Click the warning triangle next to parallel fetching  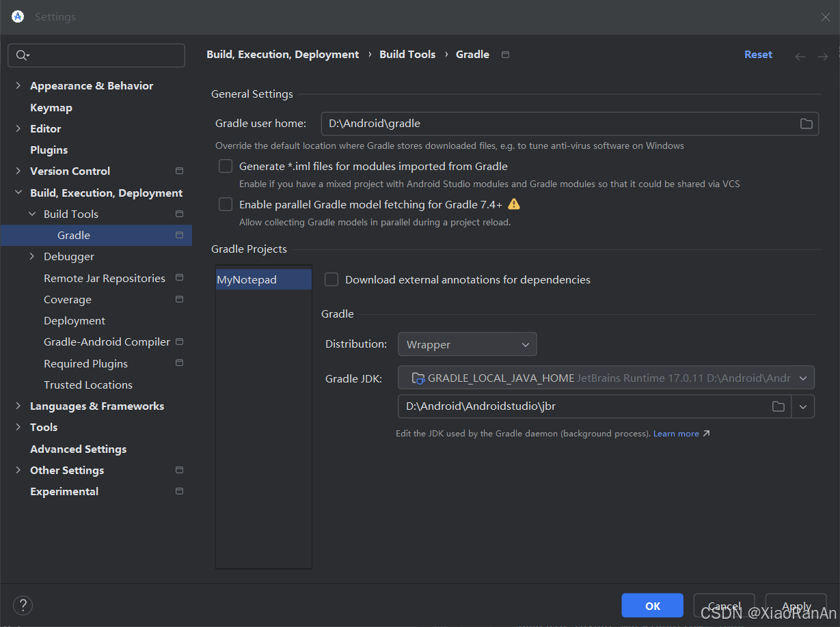(x=514, y=204)
